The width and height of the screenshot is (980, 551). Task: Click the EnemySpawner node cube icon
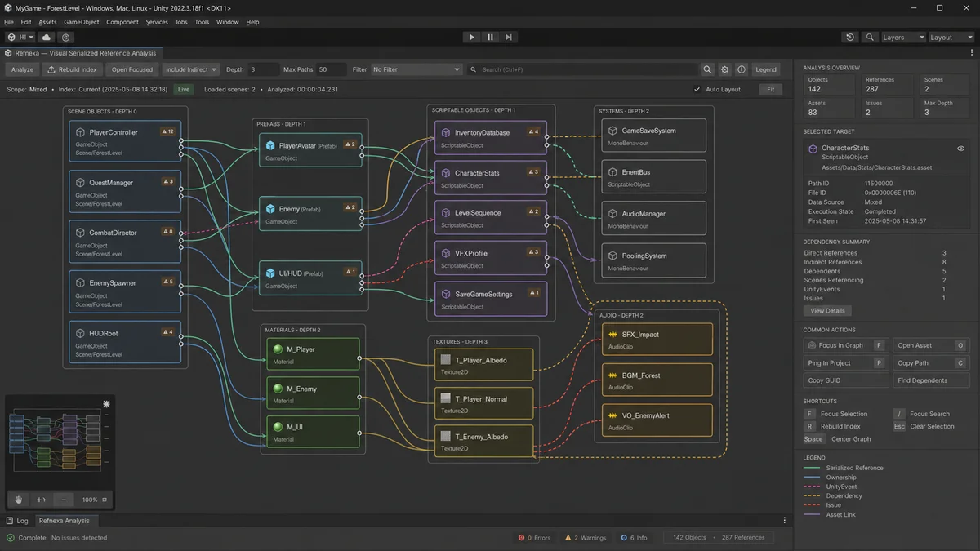(x=80, y=283)
